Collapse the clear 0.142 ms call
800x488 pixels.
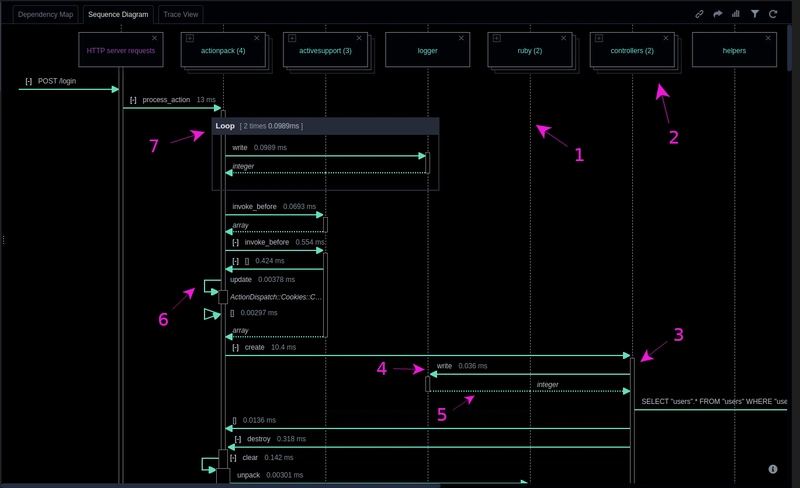[x=233, y=458]
